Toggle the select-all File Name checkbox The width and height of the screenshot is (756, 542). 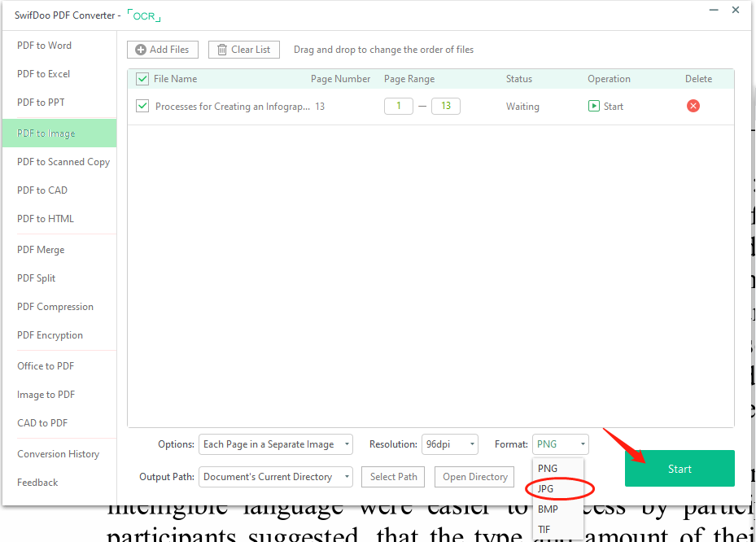[142, 79]
